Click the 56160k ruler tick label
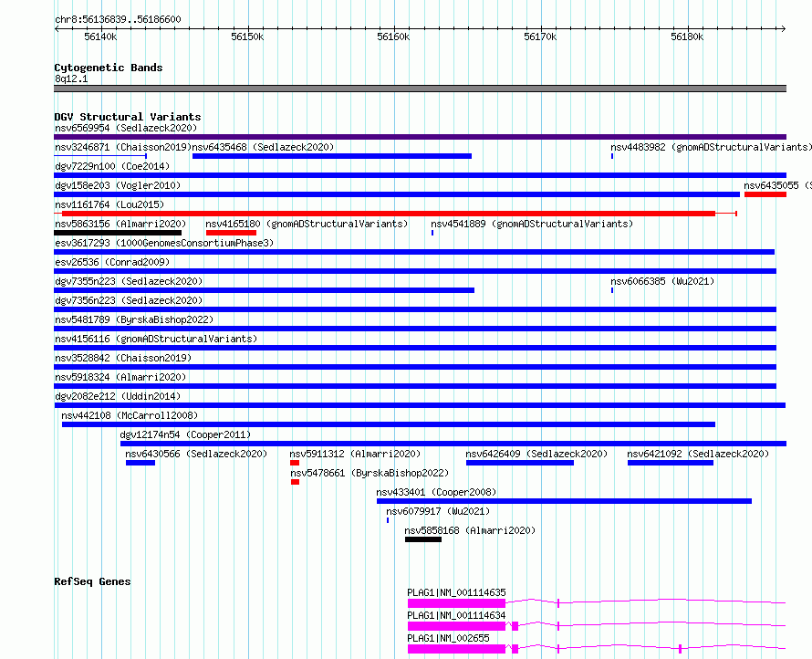The image size is (812, 659). (x=393, y=37)
